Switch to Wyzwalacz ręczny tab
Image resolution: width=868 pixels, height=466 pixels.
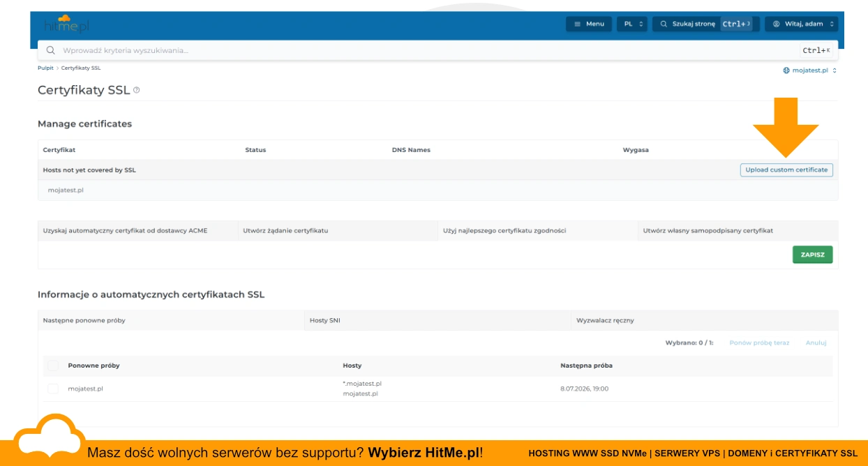pyautogui.click(x=705, y=320)
